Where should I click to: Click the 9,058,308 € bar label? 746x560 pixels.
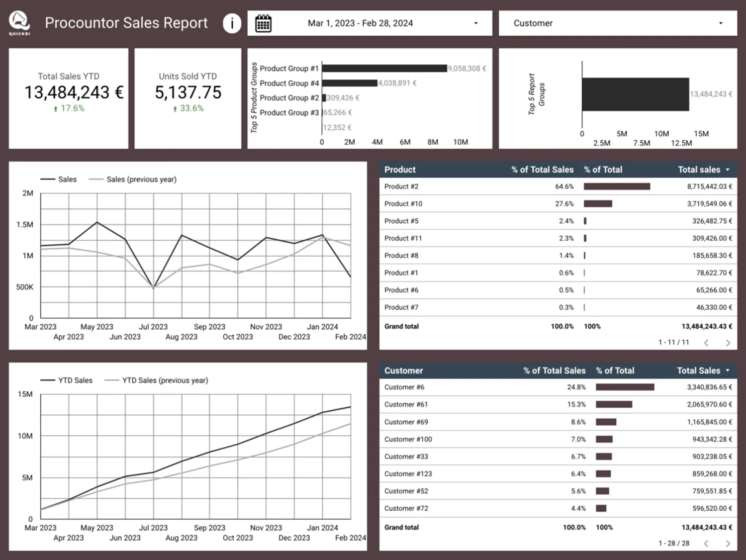(467, 69)
